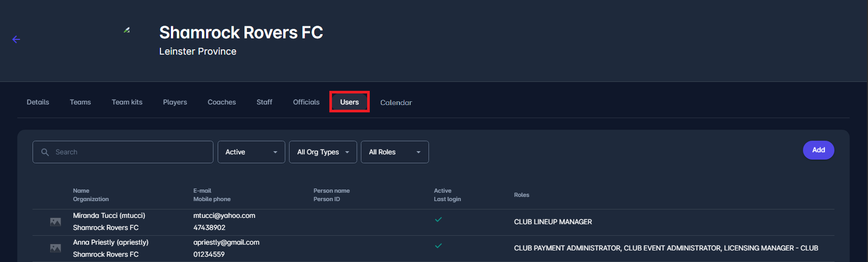Expand the All Org Types filter
868x262 pixels.
323,152
